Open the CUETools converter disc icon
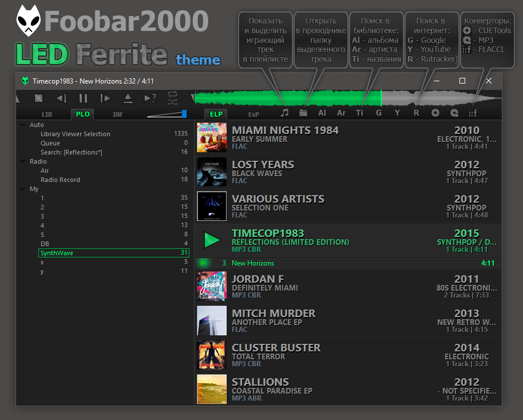This screenshot has height=420, width=523. point(435,113)
